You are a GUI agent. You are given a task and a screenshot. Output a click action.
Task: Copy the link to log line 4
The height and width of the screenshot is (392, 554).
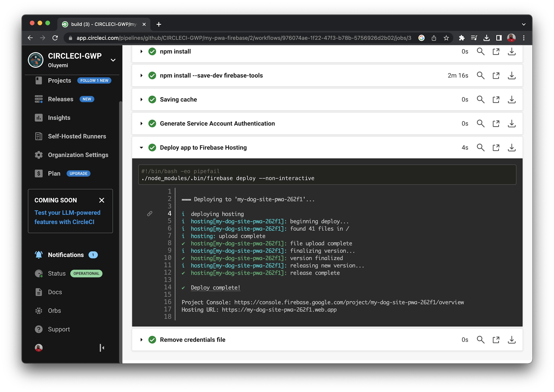click(x=150, y=213)
